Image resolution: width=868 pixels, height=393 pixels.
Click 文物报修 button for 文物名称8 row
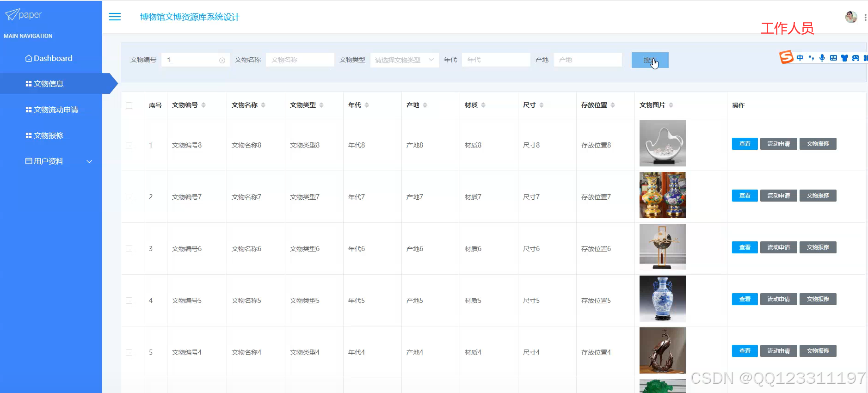(x=818, y=144)
